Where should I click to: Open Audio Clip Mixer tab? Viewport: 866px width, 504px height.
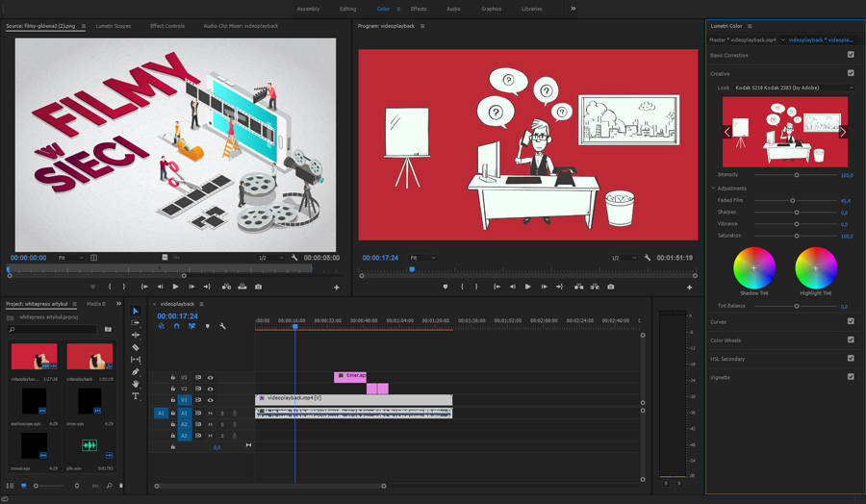(x=241, y=26)
